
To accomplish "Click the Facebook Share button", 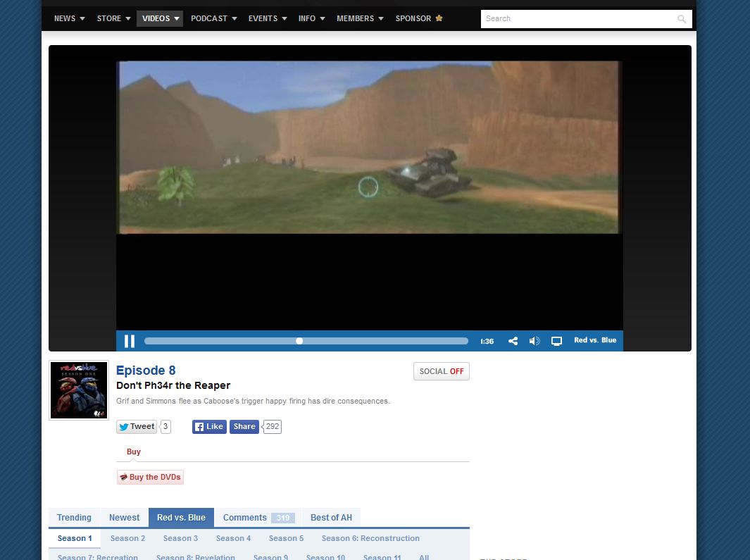I will point(244,426).
